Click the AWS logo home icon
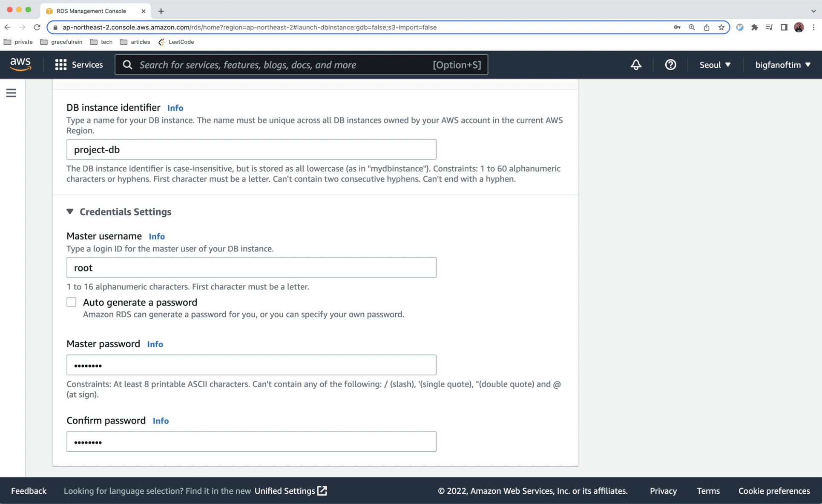This screenshot has height=504, width=822. click(20, 64)
